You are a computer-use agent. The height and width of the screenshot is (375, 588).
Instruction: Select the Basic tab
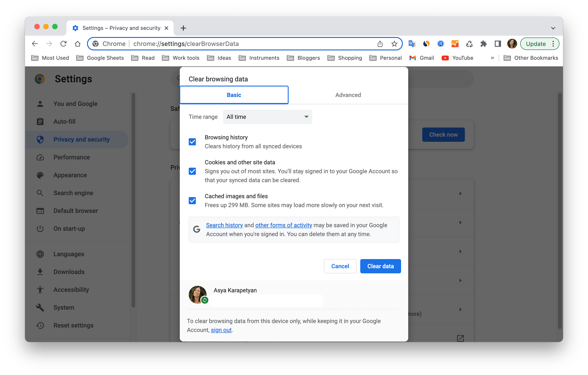234,95
